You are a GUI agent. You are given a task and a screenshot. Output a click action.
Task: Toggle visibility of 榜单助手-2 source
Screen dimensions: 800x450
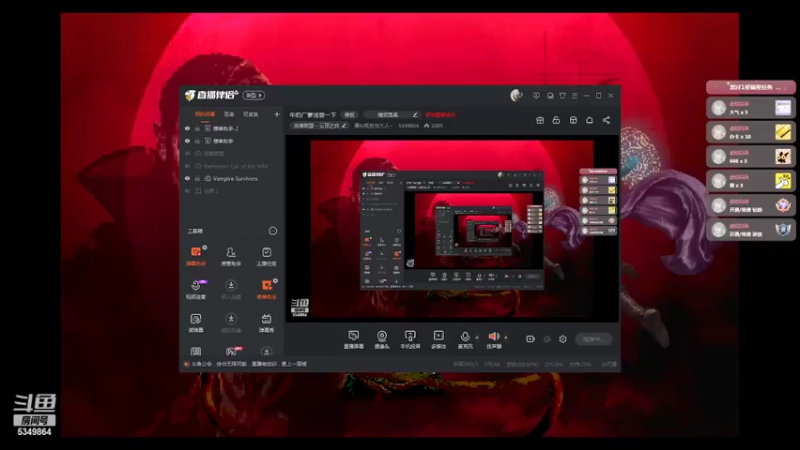[187, 129]
